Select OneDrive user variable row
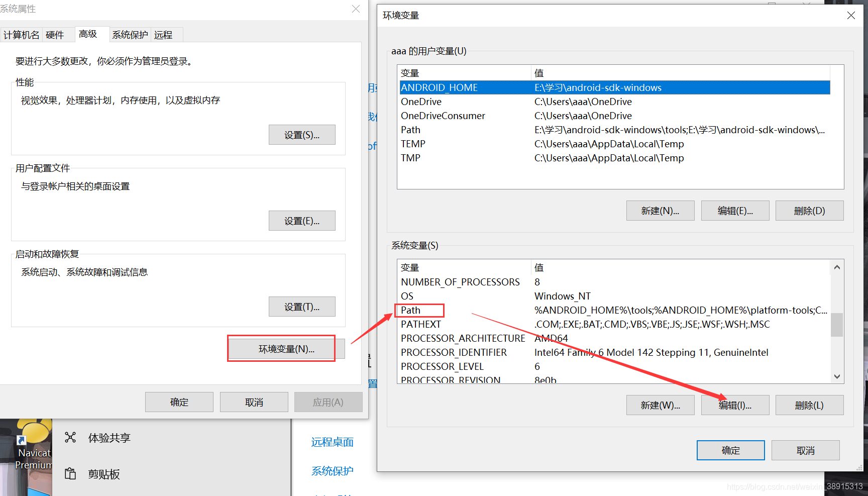Viewport: 868px width, 496px height. pyautogui.click(x=615, y=102)
